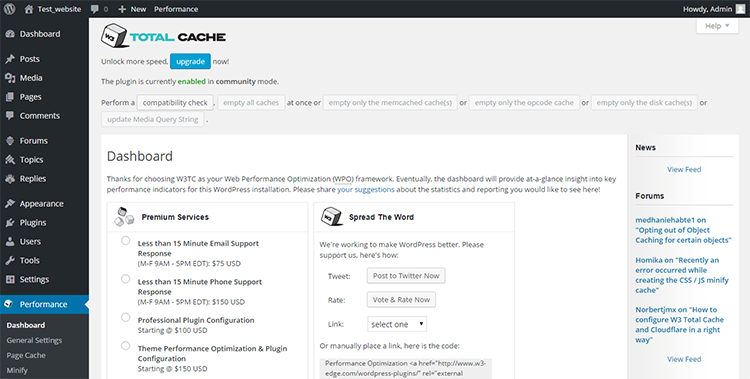Image resolution: width=750 pixels, height=379 pixels.
Task: Click the Posts pushpin icon
Action: click(x=10, y=59)
